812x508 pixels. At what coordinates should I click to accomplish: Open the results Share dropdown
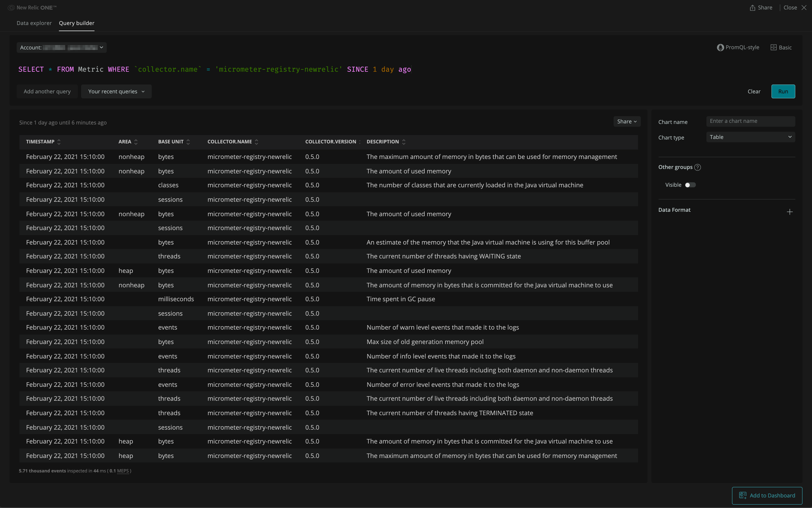(627, 122)
